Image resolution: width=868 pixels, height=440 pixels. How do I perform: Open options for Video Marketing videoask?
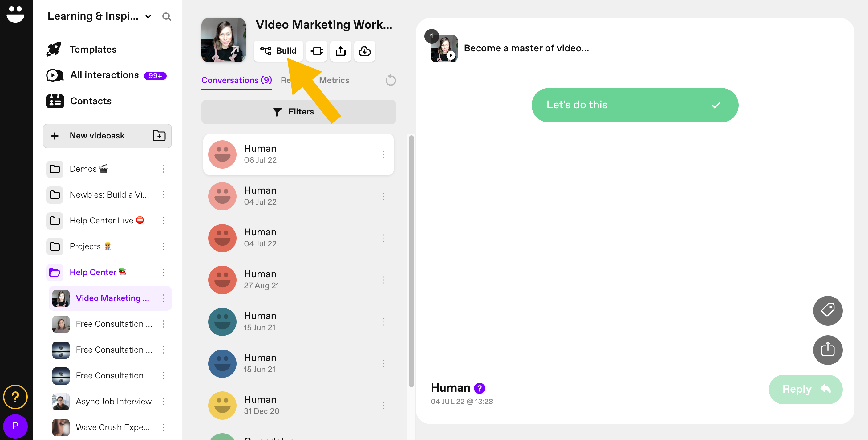coord(163,298)
